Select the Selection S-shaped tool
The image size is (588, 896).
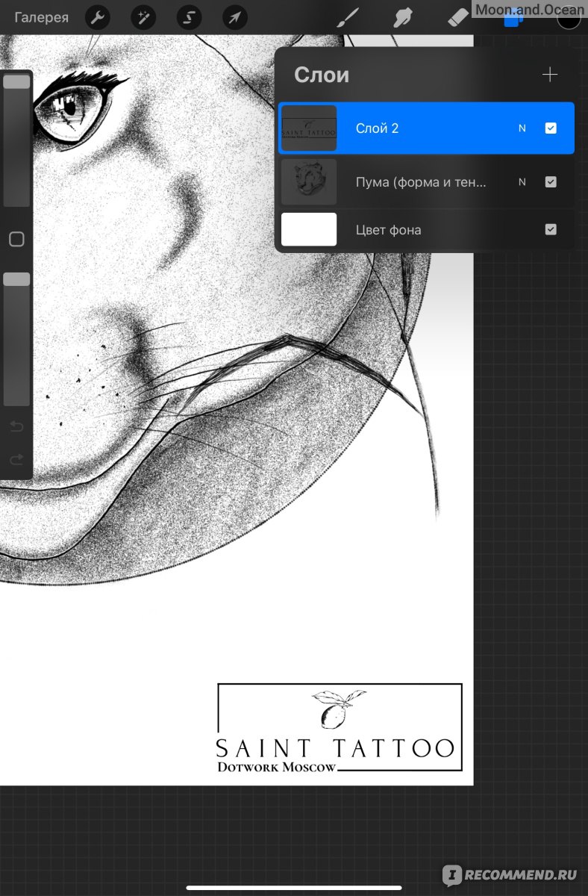189,17
